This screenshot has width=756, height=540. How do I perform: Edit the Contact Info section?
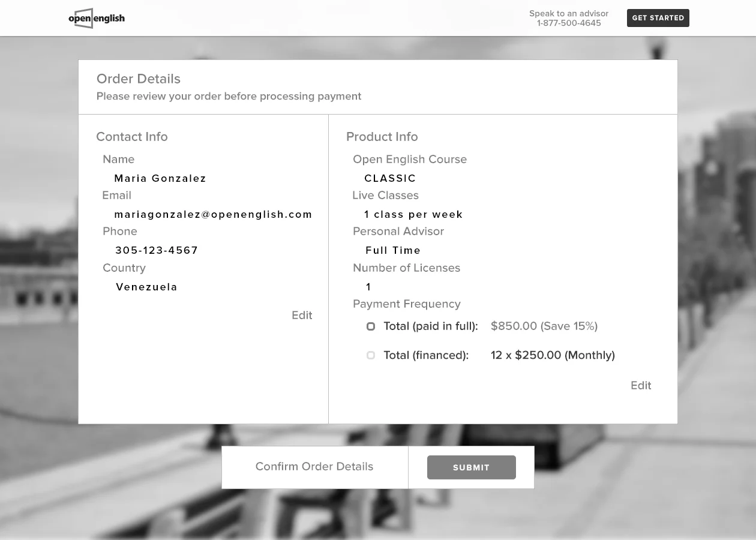coord(302,315)
